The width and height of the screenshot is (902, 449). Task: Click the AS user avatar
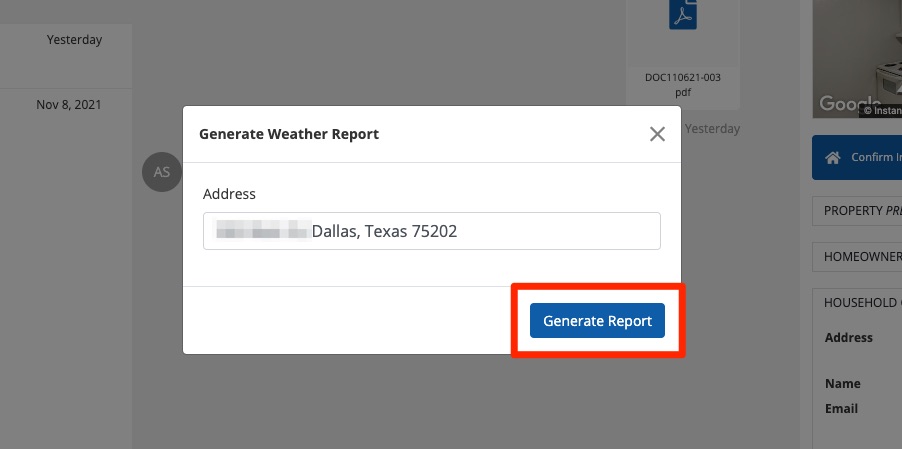tap(162, 172)
